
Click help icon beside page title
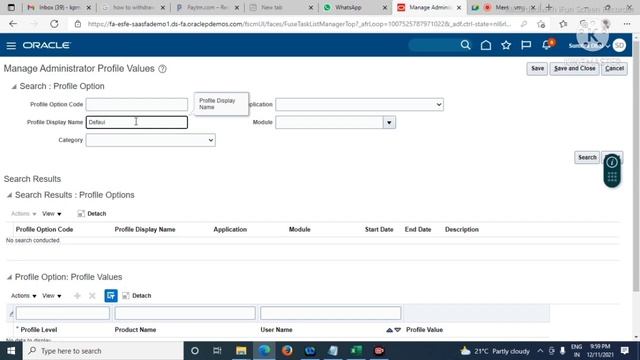(x=162, y=69)
